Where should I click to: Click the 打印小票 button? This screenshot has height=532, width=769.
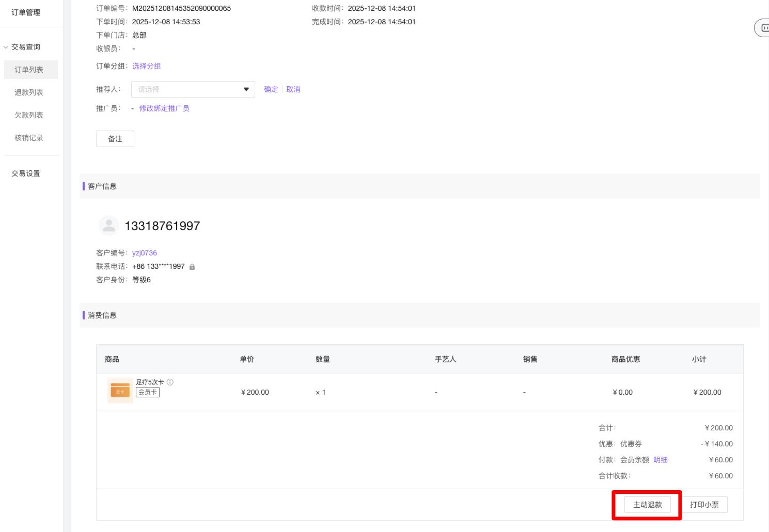tap(704, 505)
